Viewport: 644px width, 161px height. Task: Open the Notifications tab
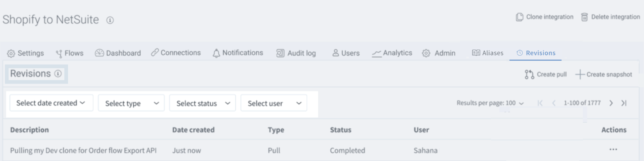(x=238, y=53)
